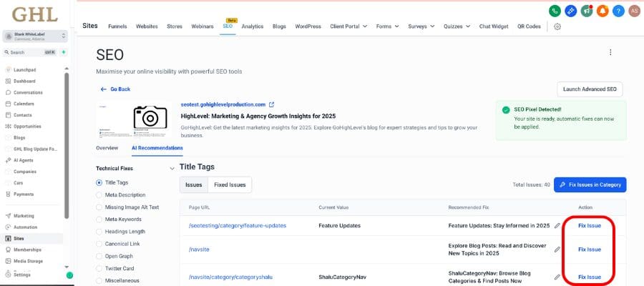Click the 'Total Issues: 40' label
Viewport: 644px width, 286px height.
[531, 184]
